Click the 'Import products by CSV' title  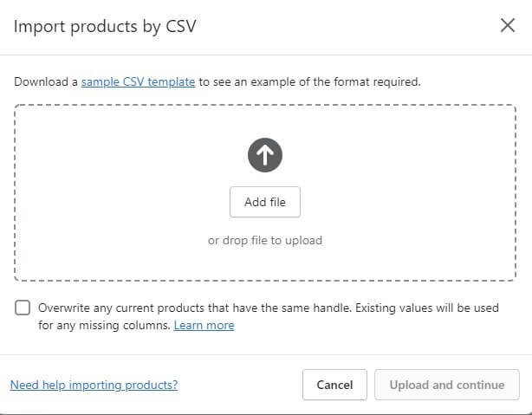click(105, 26)
